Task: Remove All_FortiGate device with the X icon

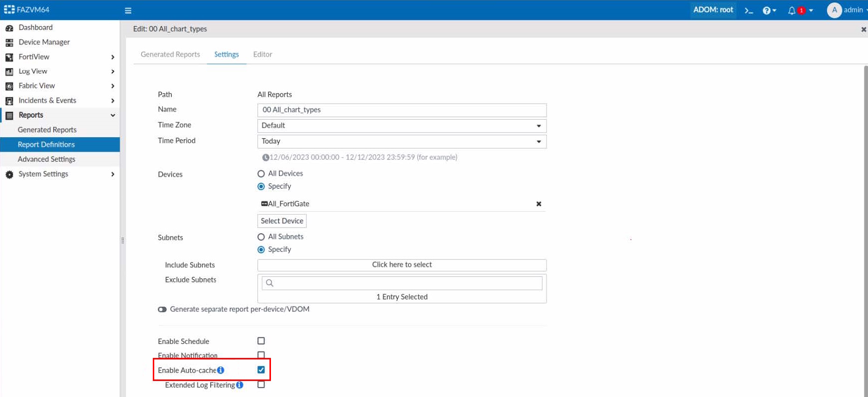Action: (539, 204)
